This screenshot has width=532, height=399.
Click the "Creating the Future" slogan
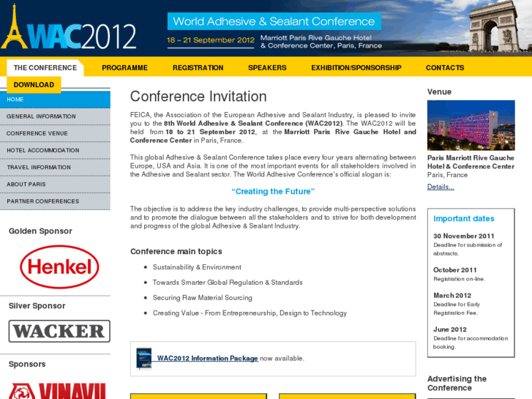[x=273, y=192]
